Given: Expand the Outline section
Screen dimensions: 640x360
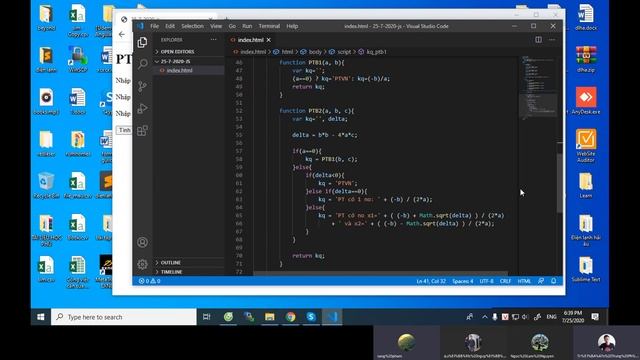Looking at the screenshot, I should [189, 262].
